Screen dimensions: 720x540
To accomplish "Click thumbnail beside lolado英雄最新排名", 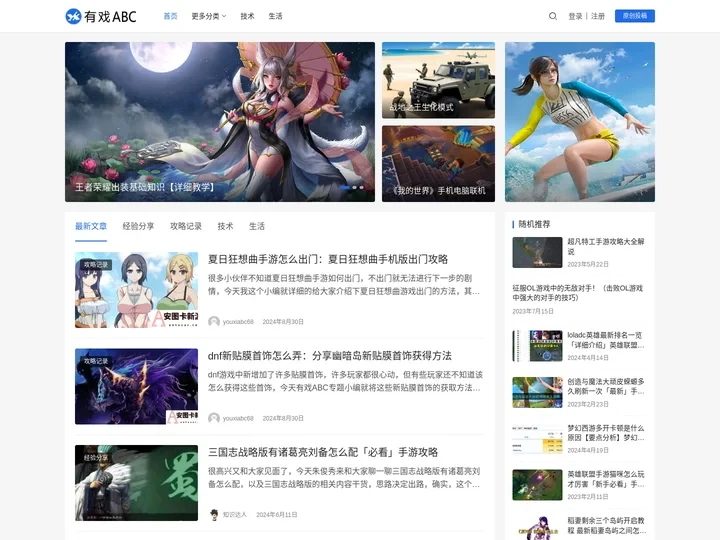I will tap(537, 346).
